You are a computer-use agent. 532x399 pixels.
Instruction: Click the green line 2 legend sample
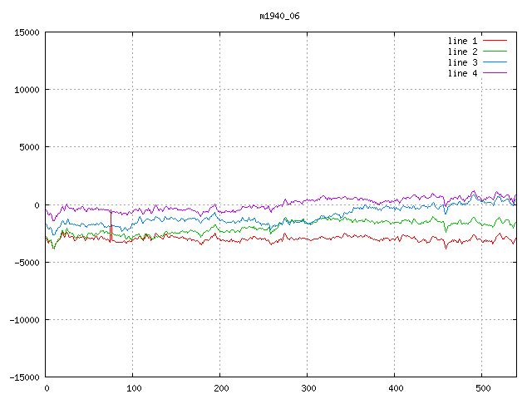[495, 52]
